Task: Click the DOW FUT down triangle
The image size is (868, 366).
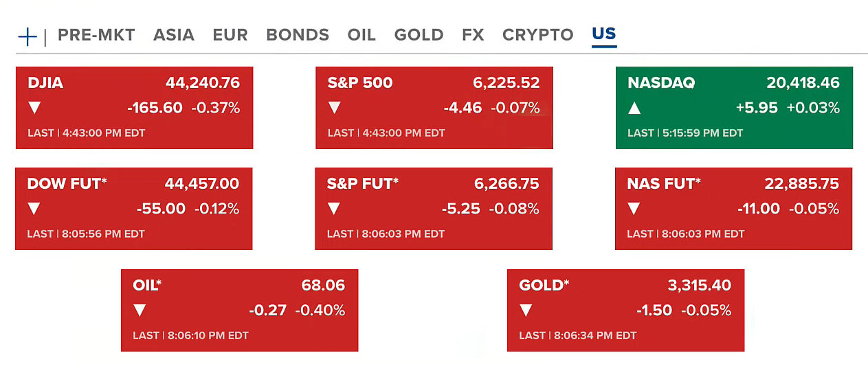Action: (34, 209)
